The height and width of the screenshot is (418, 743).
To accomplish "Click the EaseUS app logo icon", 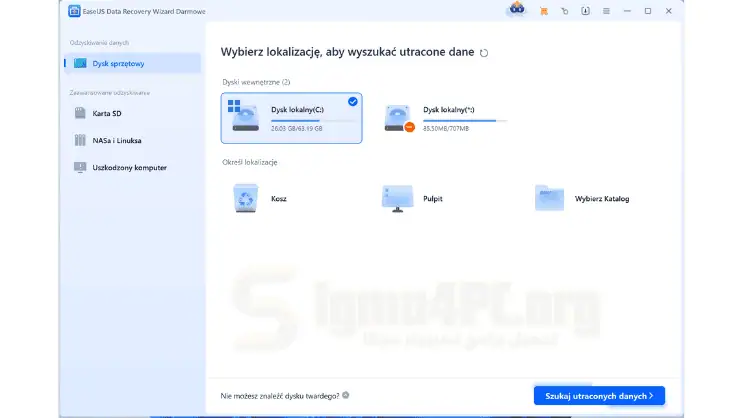I will tap(74, 11).
